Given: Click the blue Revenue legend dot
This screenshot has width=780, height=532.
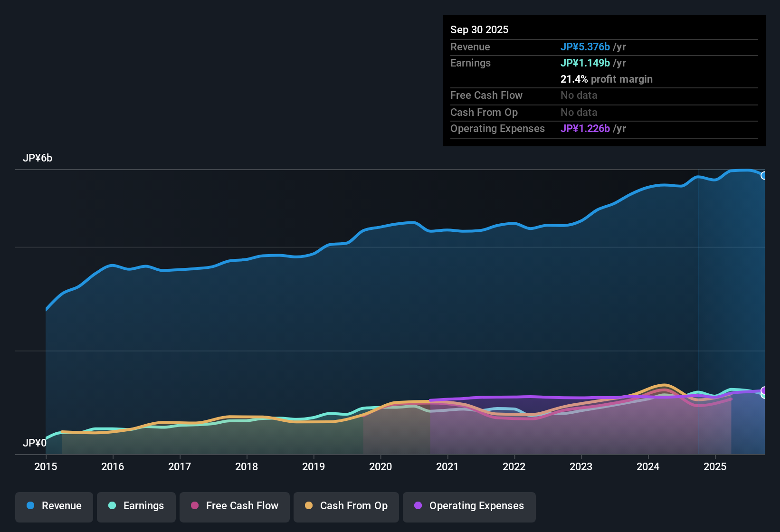Looking at the screenshot, I should click(x=30, y=506).
